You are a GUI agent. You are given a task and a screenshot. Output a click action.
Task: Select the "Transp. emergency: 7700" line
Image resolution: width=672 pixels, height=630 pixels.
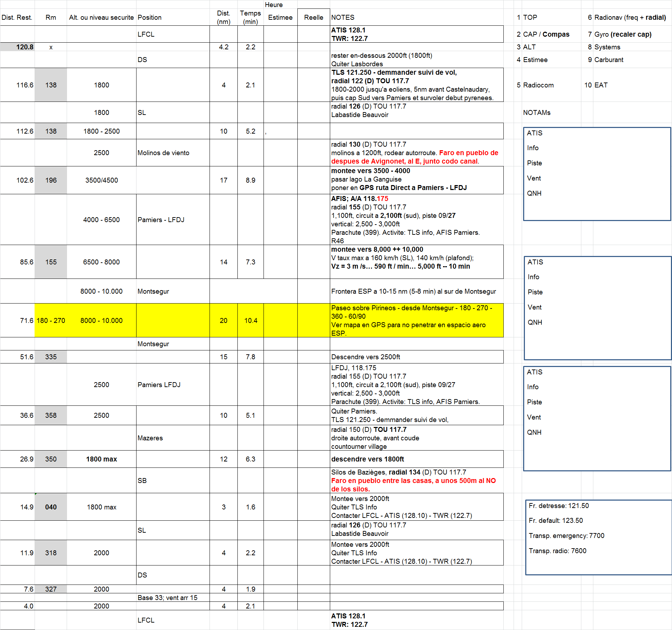click(566, 536)
